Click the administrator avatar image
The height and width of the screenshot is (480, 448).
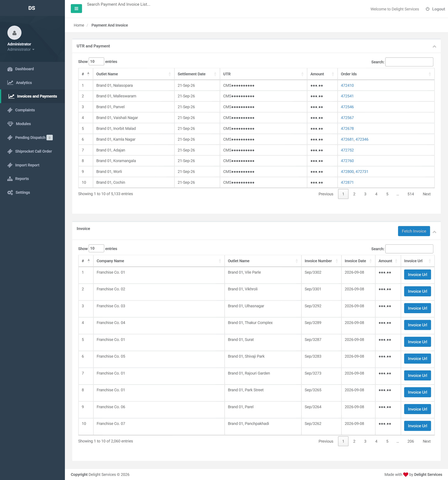click(x=15, y=33)
